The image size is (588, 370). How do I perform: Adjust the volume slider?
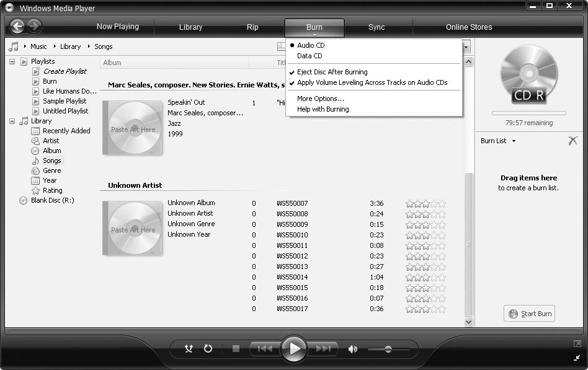point(388,350)
